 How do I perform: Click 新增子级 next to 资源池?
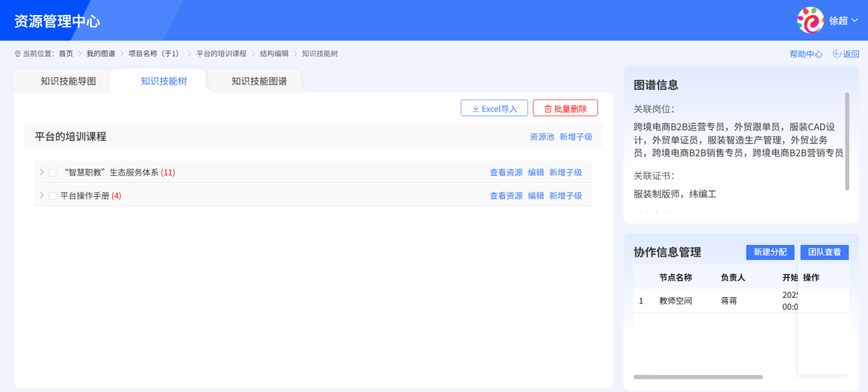pos(576,136)
